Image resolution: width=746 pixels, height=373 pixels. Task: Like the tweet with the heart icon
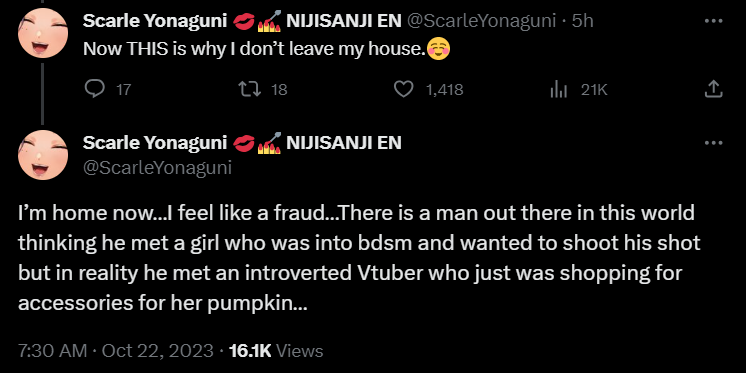click(404, 89)
